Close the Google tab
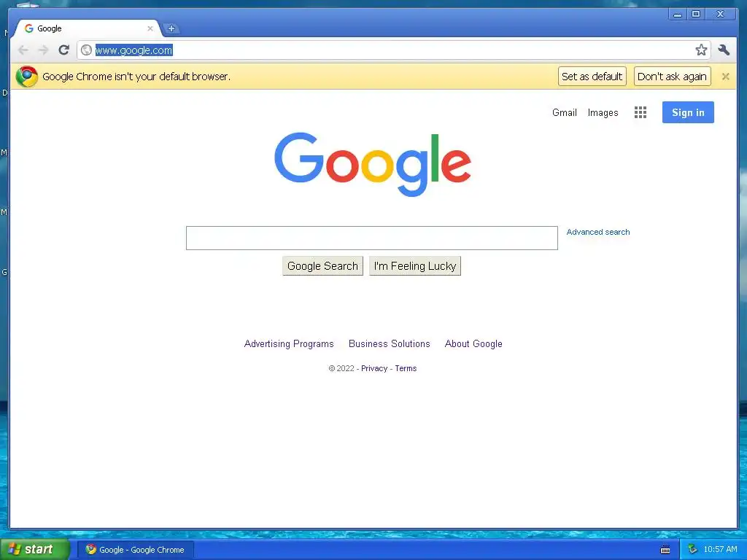The height and width of the screenshot is (560, 747). point(150,28)
